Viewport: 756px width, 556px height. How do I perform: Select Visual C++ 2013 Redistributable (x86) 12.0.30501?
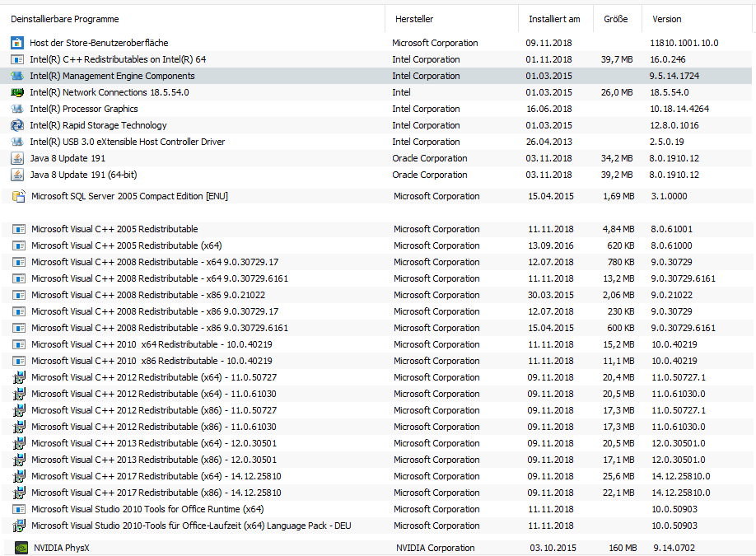154,460
